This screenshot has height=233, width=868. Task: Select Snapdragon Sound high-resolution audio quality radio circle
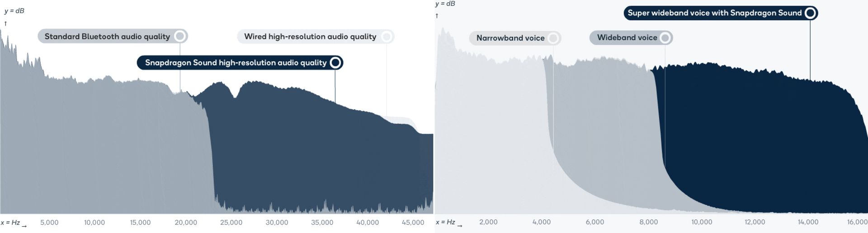point(335,62)
